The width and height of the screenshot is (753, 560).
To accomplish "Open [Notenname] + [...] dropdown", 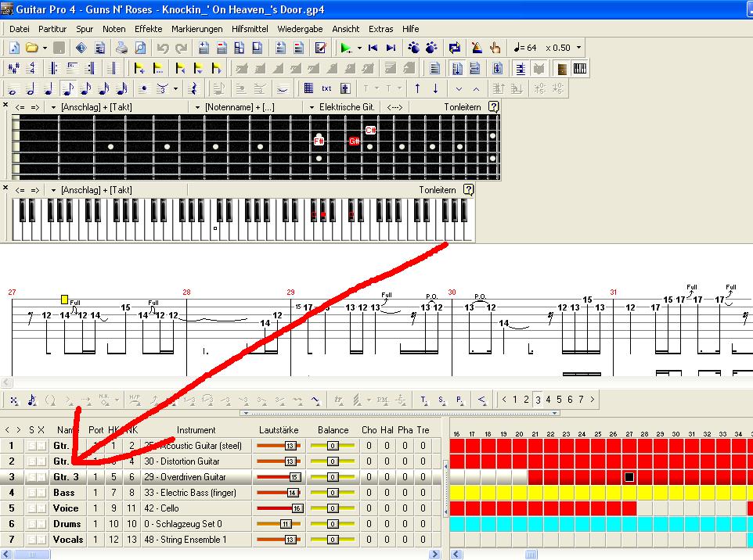I will pos(197,107).
